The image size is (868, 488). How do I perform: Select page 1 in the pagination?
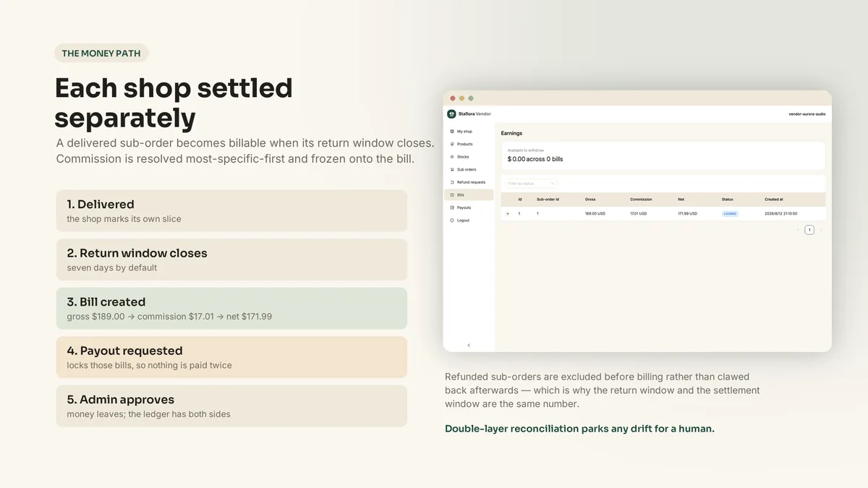coord(809,230)
